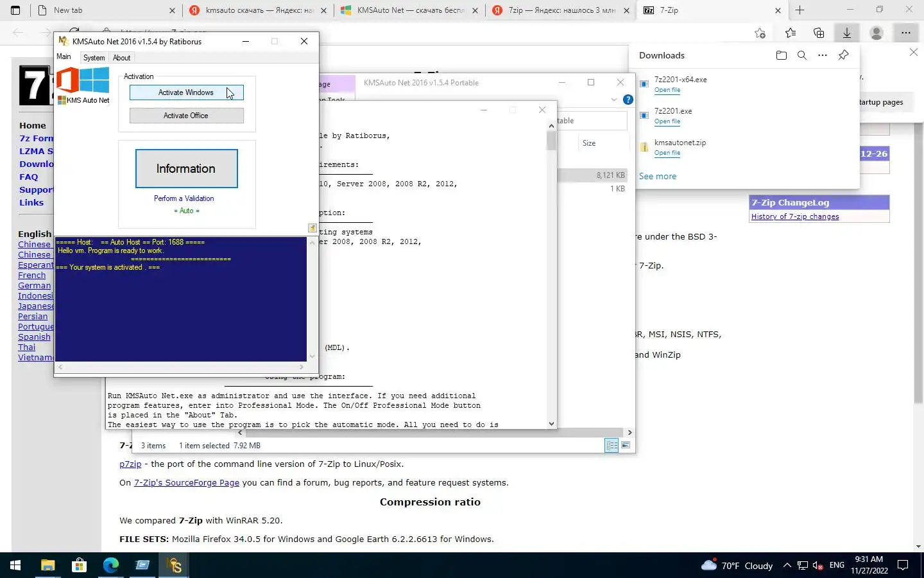Click the Downloads toolbar button in Edge
Image resolution: width=924 pixels, height=578 pixels.
coord(847,33)
